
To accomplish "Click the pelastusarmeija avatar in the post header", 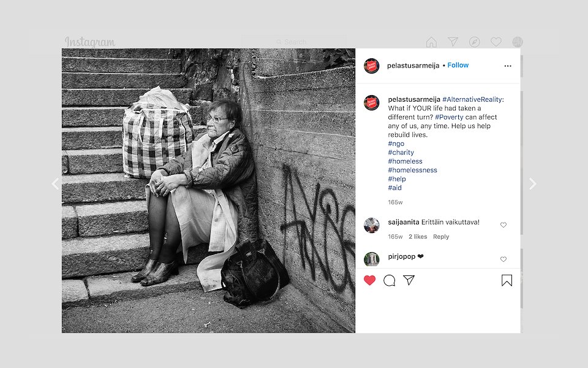I will (372, 66).
